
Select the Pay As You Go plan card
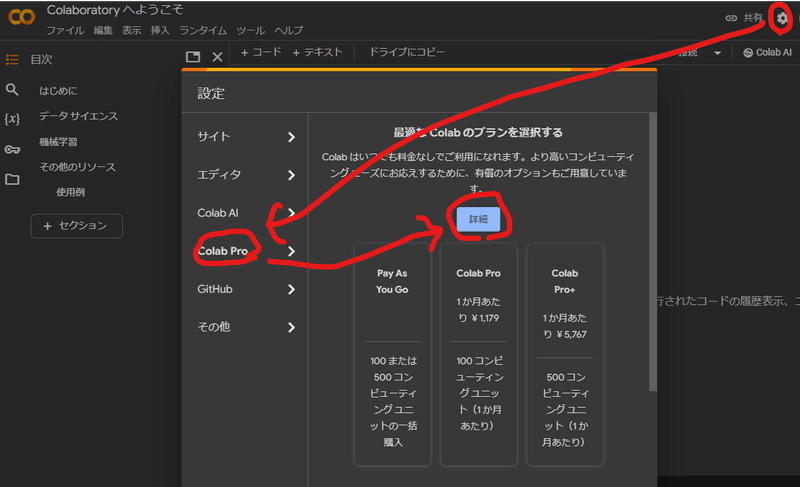[x=392, y=355]
